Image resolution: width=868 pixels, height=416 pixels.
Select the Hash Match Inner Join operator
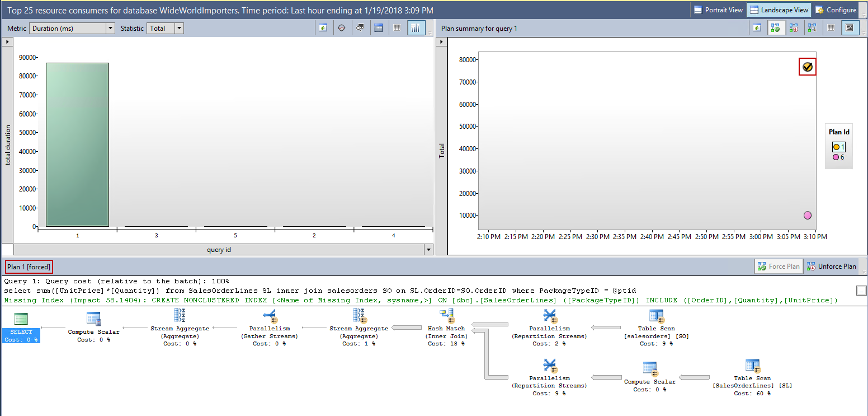446,317
